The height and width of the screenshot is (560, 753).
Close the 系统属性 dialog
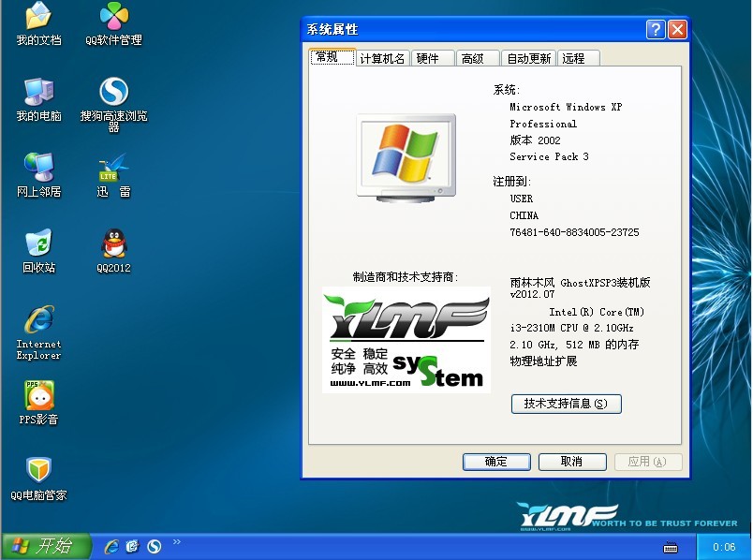[677, 30]
